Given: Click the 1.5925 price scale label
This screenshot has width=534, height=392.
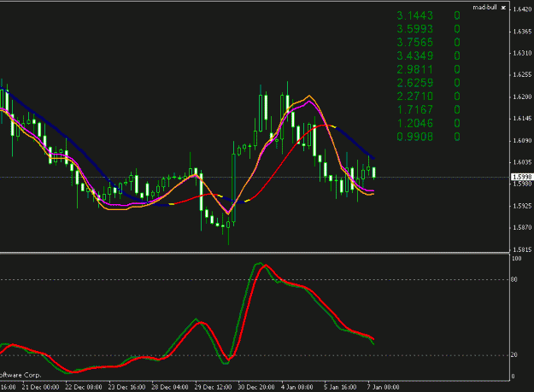Looking at the screenshot, I should (x=522, y=206).
